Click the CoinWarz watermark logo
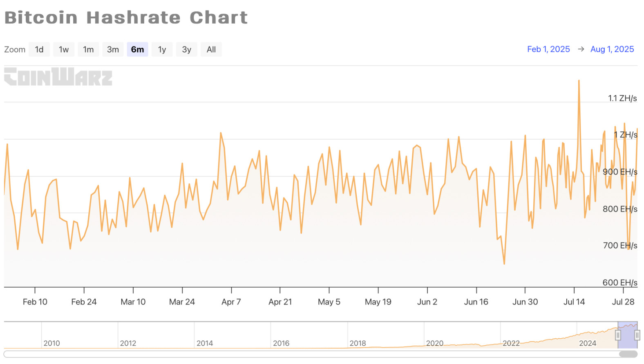 click(58, 77)
